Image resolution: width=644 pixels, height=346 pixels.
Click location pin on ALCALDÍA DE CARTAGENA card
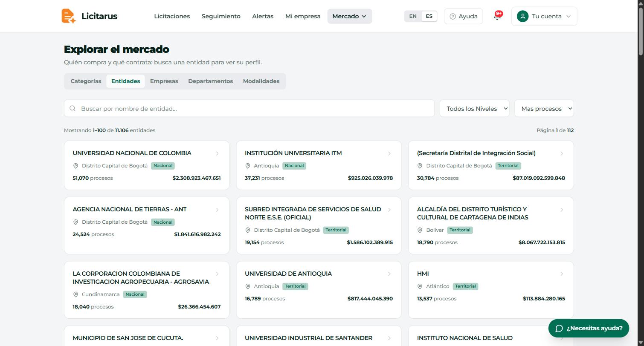(420, 230)
